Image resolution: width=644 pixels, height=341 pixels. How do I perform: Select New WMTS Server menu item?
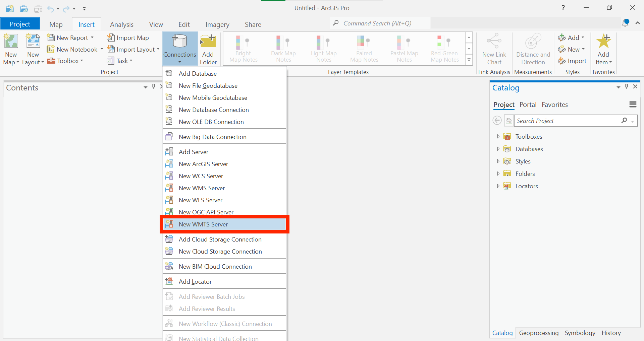203,224
